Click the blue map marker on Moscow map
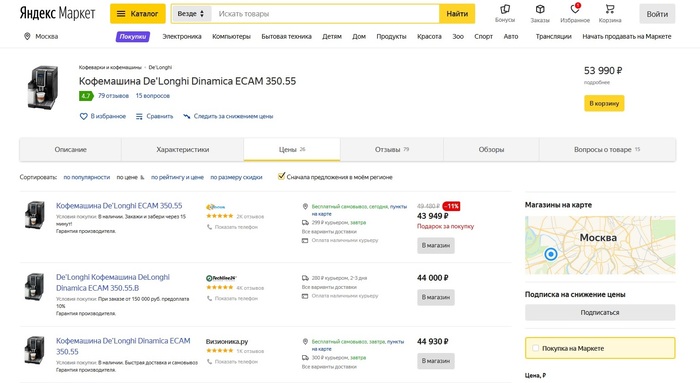Image resolution: width=700 pixels, height=383 pixels. click(551, 254)
